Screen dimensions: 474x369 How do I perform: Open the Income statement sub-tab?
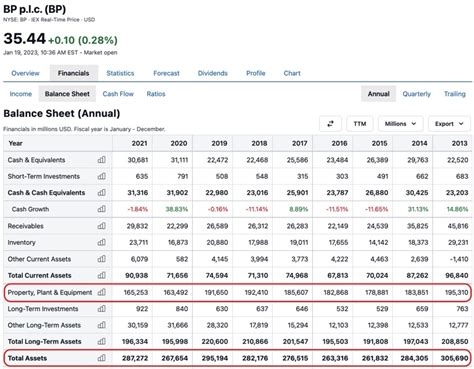point(21,94)
